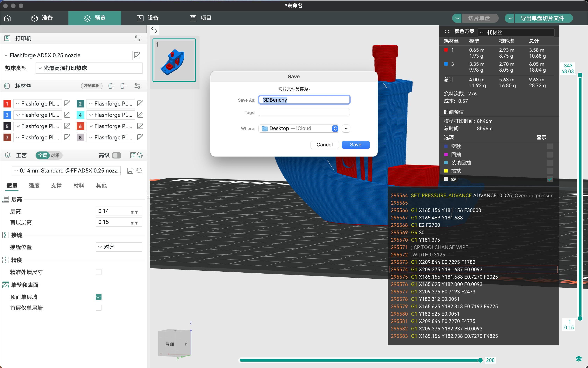Screen dimensions: 588x368
Task: Edit filament 1 preset
Action: pos(67,103)
